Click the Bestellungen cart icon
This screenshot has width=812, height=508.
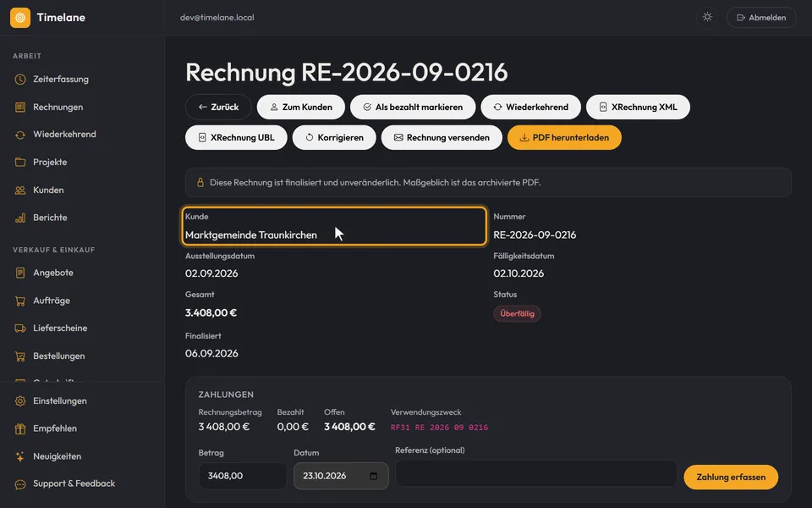20,356
